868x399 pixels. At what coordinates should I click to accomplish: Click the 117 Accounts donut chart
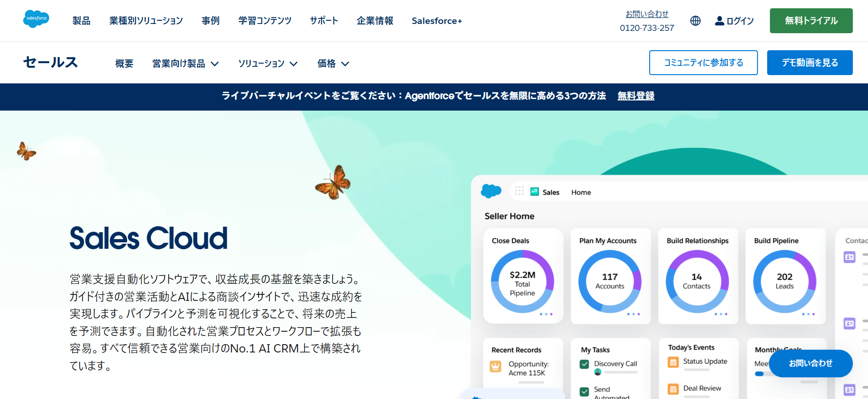pyautogui.click(x=610, y=282)
